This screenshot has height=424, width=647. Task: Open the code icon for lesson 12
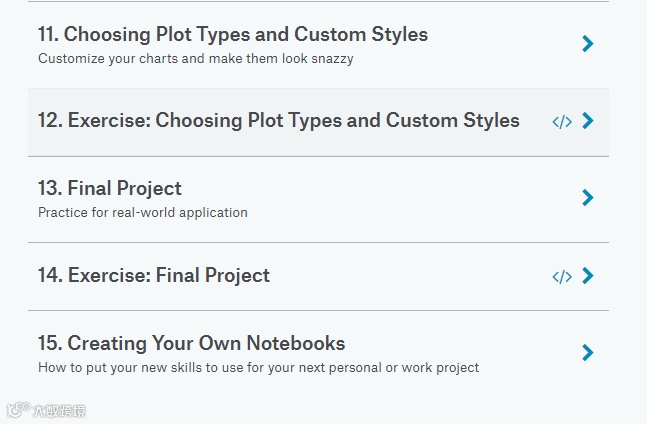coord(562,122)
